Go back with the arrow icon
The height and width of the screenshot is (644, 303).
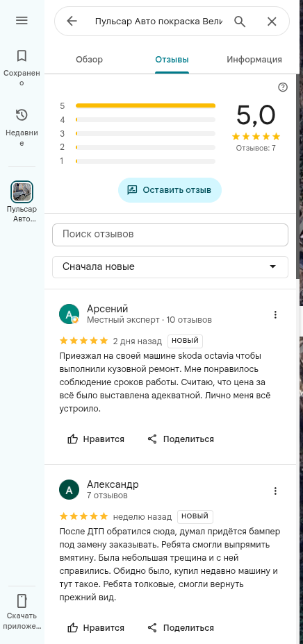[72, 21]
